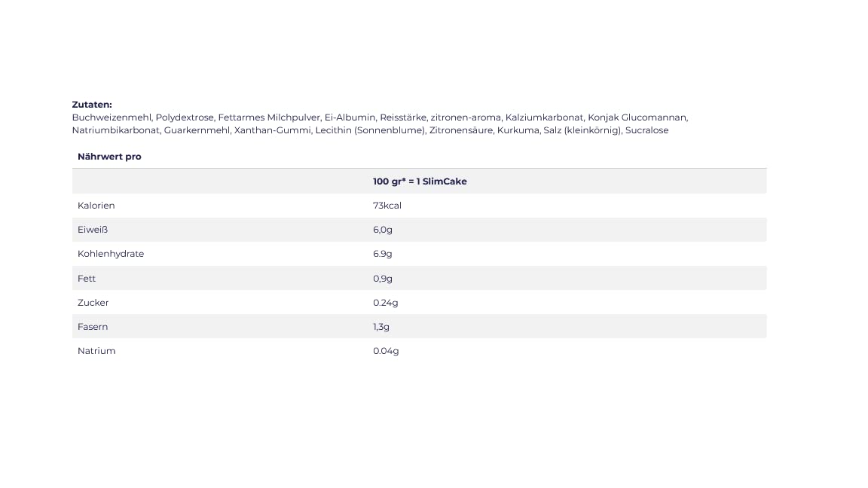This screenshot has height=488, width=868.
Task: Select the Fett row label
Action: pos(87,279)
